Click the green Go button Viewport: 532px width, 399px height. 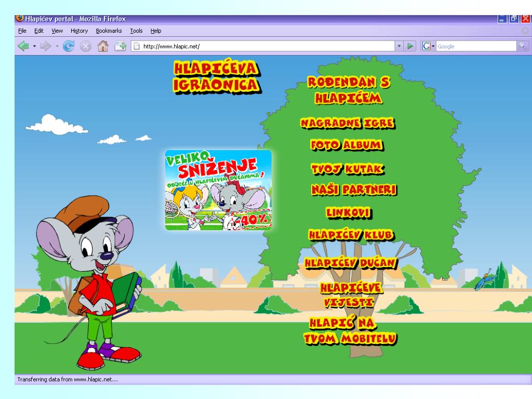click(410, 46)
